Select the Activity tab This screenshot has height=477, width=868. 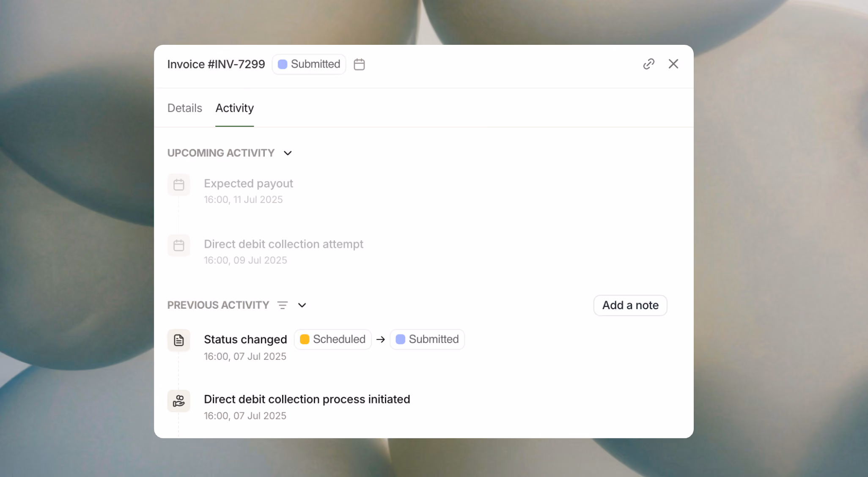[x=235, y=108]
